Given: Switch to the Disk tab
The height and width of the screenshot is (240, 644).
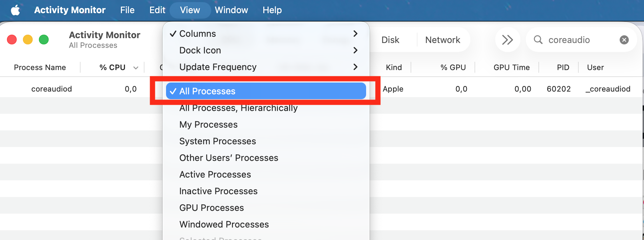Looking at the screenshot, I should [390, 40].
